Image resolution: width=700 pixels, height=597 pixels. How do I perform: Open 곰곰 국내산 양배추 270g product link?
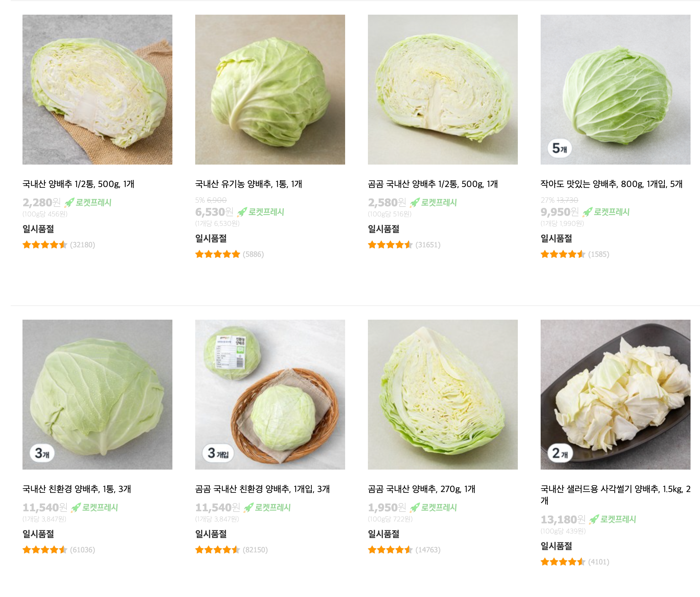click(x=422, y=489)
